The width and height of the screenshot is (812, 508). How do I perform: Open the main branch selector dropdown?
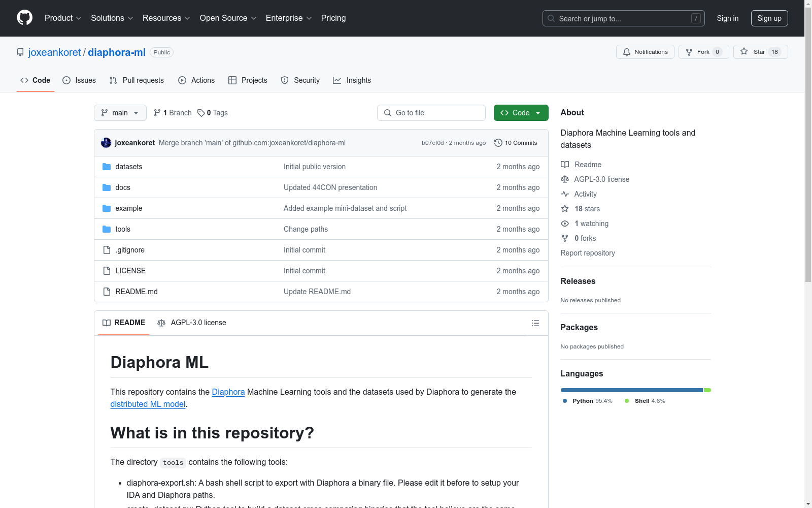(120, 113)
